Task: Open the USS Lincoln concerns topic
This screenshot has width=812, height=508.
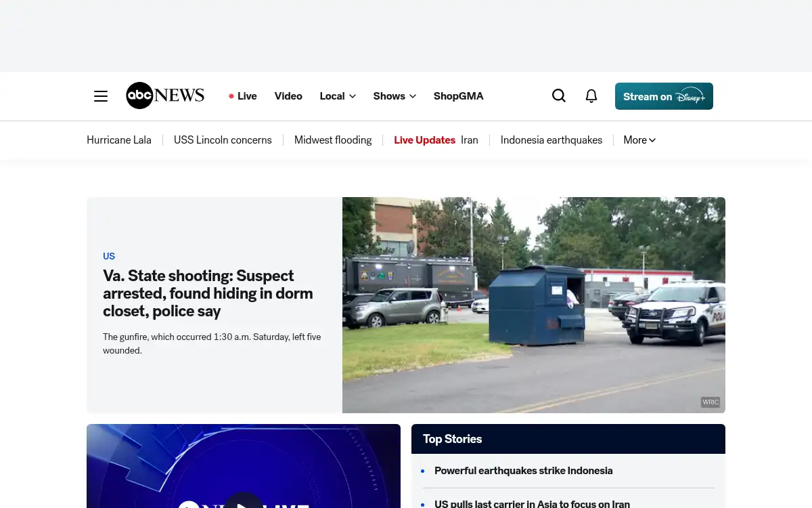Action: pyautogui.click(x=223, y=140)
